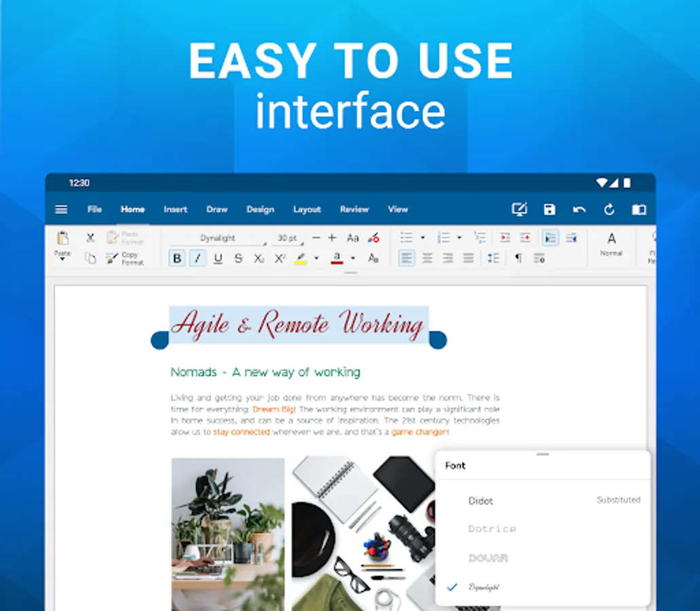Viewport: 700px width, 611px height.
Task: Open the Dynalight font name dropdown
Action: 218,238
